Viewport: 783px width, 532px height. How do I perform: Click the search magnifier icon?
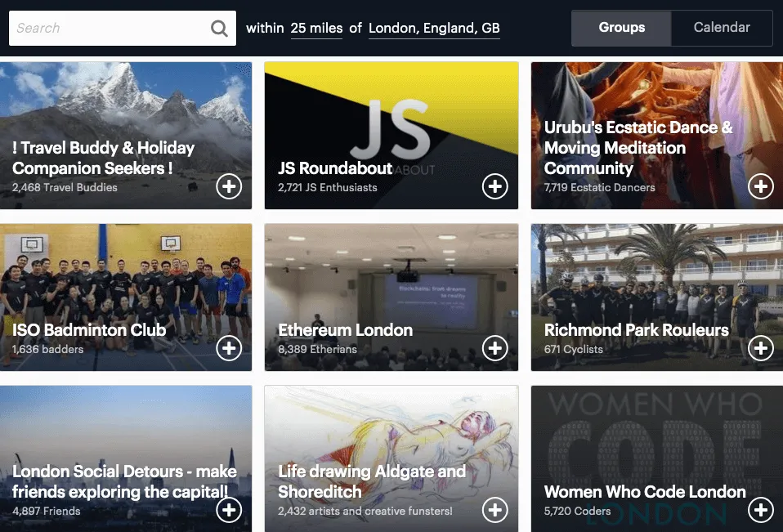[x=218, y=27]
